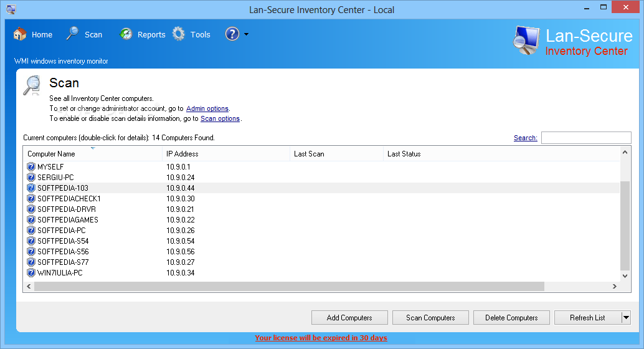The height and width of the screenshot is (349, 644).
Task: Select the WIN7IULIA-PC computer name
Action: (60, 272)
